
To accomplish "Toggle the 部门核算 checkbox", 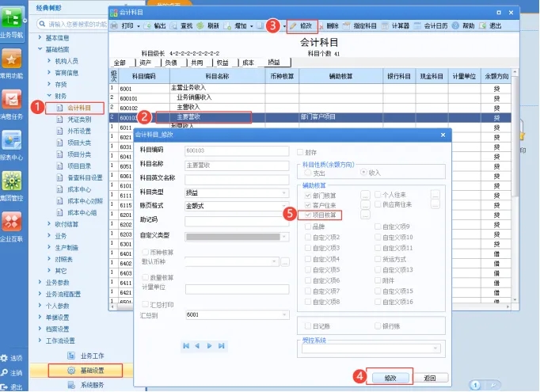I will [308, 196].
